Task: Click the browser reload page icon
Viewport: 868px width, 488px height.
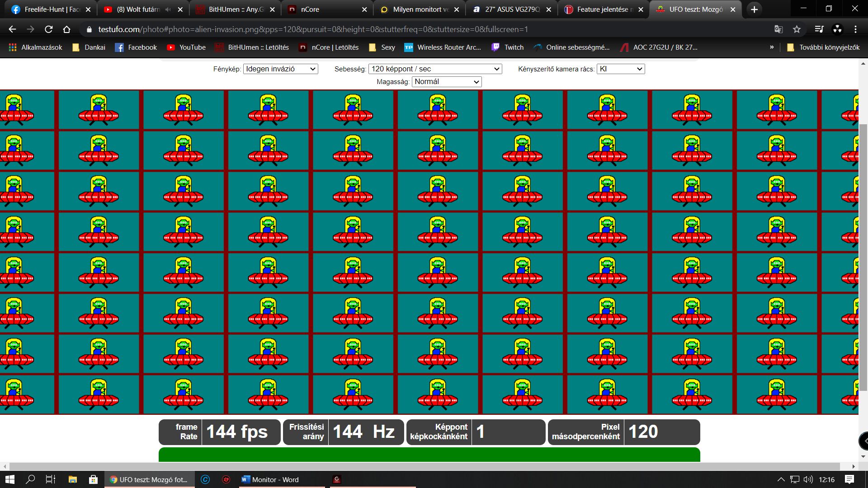Action: point(48,29)
